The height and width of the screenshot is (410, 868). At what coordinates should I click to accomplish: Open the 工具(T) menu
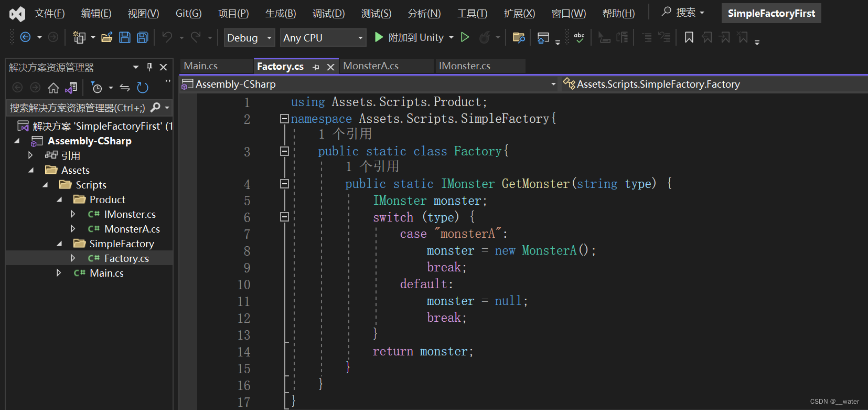pos(472,13)
